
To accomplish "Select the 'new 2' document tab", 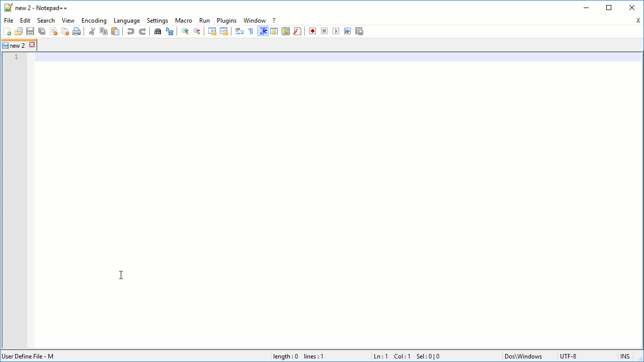I will point(17,45).
